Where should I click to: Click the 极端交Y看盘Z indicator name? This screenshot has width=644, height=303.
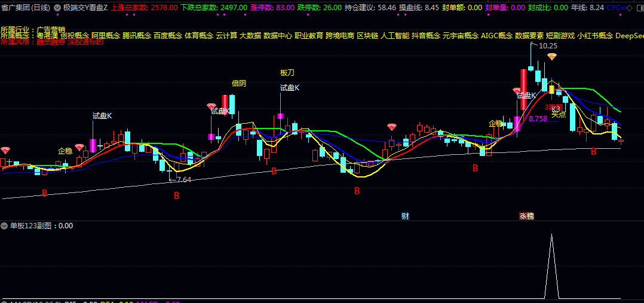85,7
